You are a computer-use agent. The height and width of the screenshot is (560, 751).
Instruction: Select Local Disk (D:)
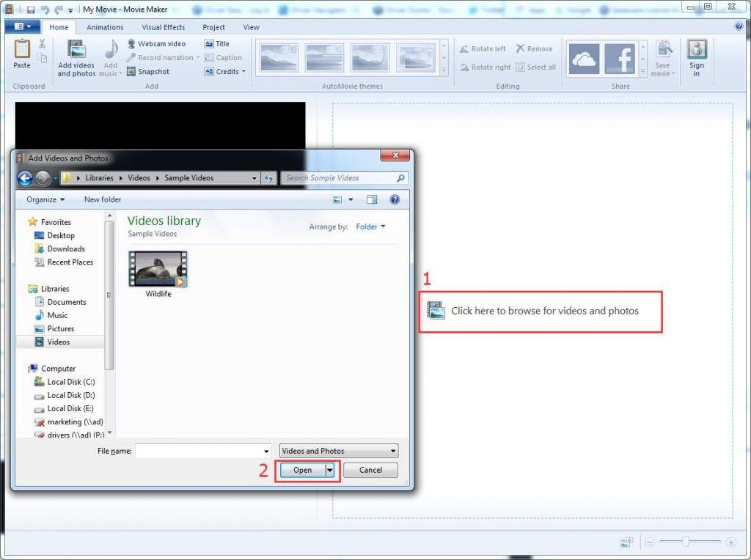(x=71, y=395)
